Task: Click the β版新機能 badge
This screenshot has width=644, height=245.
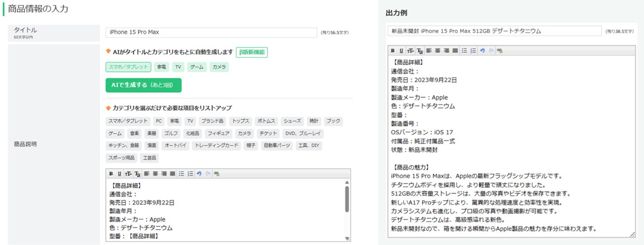Action: 252,52
